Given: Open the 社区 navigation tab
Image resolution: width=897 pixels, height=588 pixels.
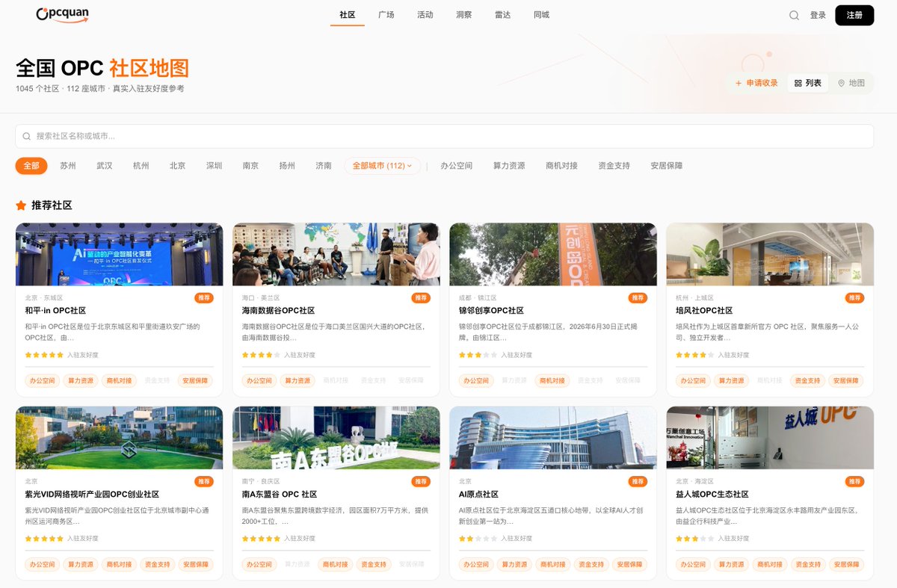Looking at the screenshot, I should (348, 15).
